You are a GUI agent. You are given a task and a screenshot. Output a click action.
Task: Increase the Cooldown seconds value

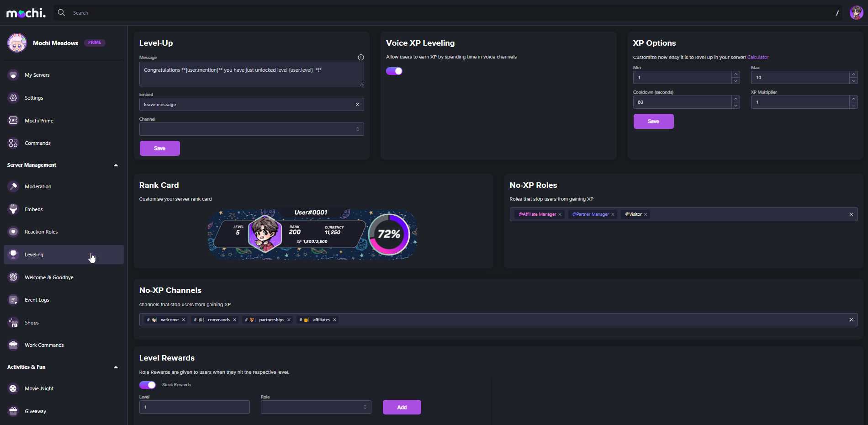tap(736, 99)
